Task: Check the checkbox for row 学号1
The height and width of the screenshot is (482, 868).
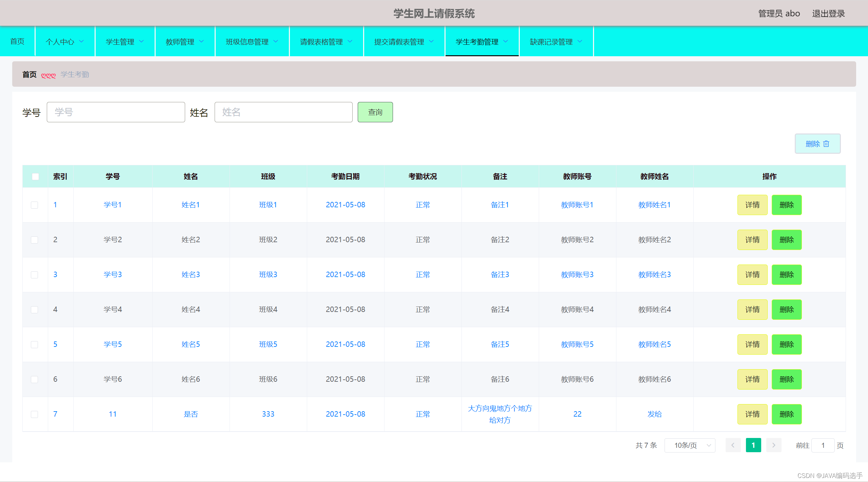Action: [35, 205]
